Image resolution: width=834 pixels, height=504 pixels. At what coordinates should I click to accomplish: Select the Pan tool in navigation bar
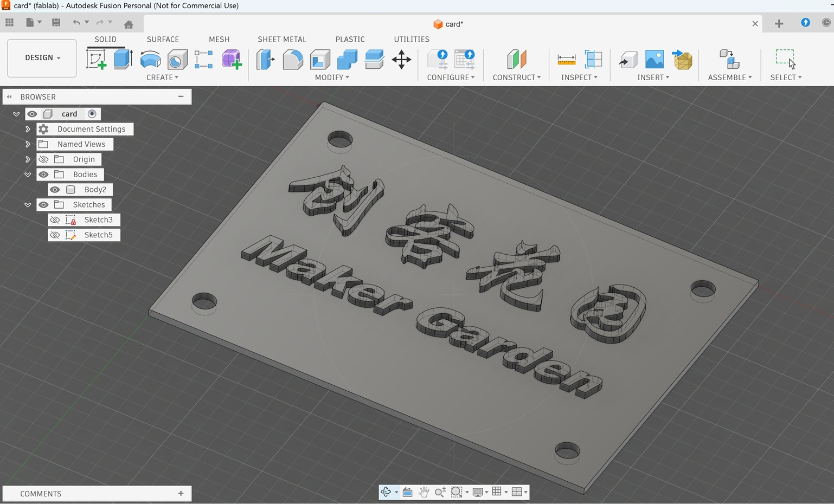[424, 492]
